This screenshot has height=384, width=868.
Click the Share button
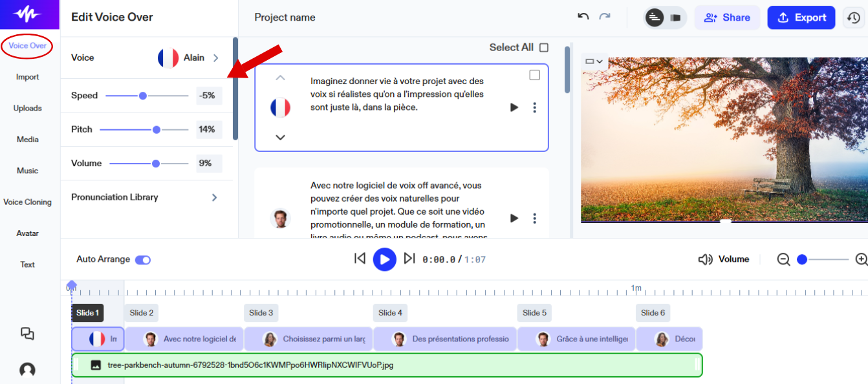727,17
